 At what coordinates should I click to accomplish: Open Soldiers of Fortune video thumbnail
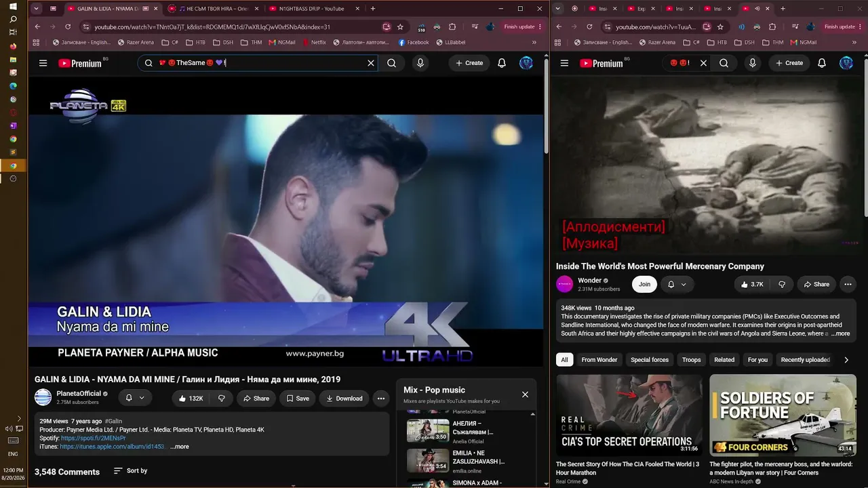(783, 415)
